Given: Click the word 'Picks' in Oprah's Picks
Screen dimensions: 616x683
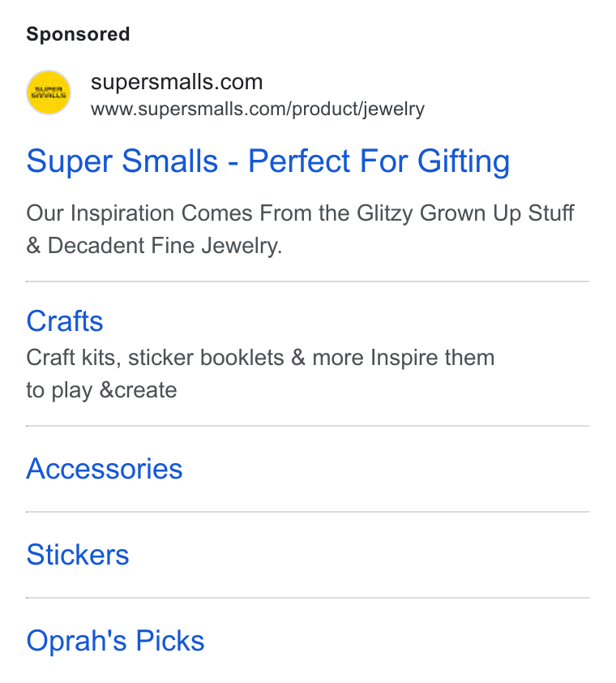Looking at the screenshot, I should coord(169,641).
